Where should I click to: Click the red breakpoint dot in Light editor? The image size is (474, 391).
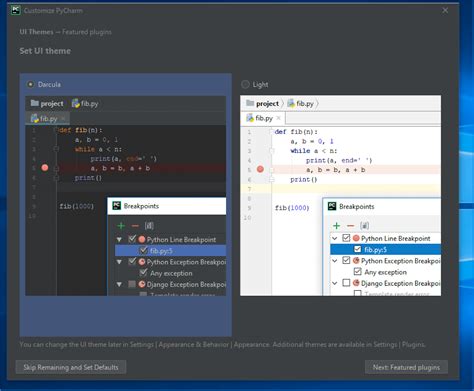[x=260, y=169]
